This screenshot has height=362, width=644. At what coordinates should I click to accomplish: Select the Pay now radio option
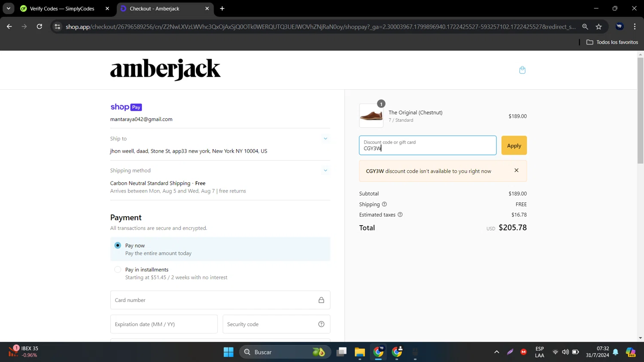click(x=118, y=245)
